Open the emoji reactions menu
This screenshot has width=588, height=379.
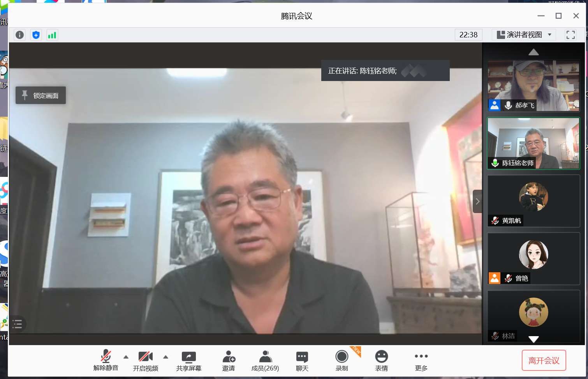pos(381,361)
